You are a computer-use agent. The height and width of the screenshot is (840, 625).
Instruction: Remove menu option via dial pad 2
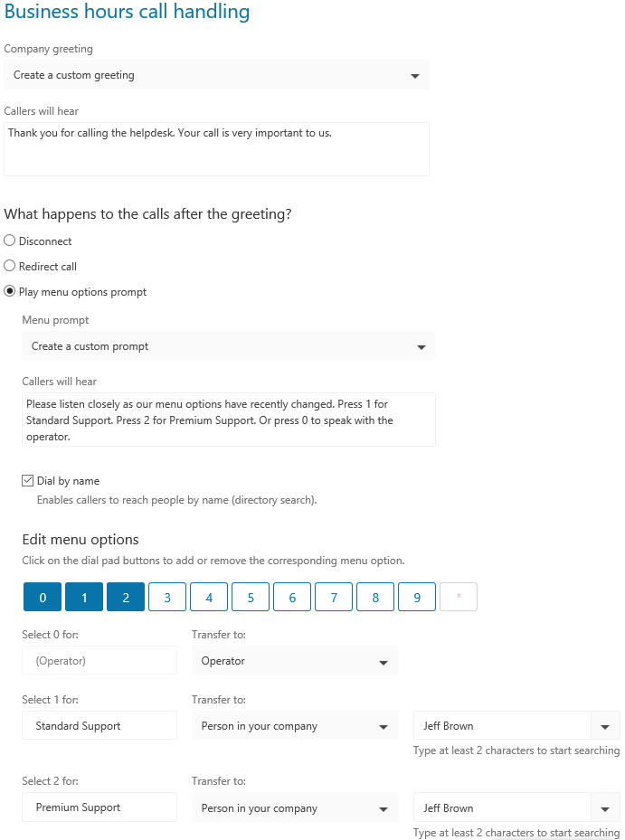pos(126,597)
